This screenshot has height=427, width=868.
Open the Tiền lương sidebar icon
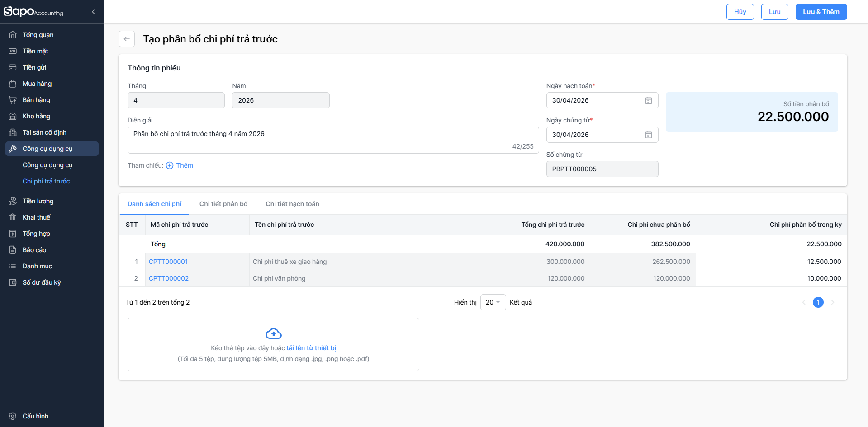point(13,201)
